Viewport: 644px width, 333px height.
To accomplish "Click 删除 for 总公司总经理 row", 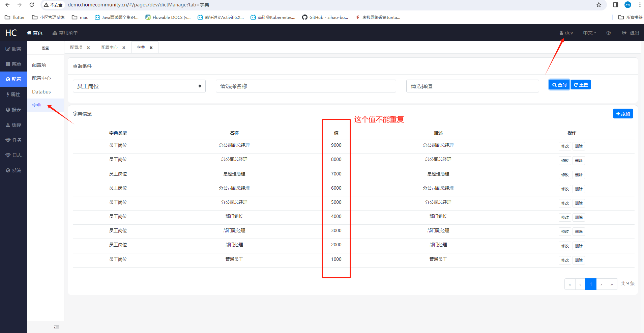I will click(579, 161).
